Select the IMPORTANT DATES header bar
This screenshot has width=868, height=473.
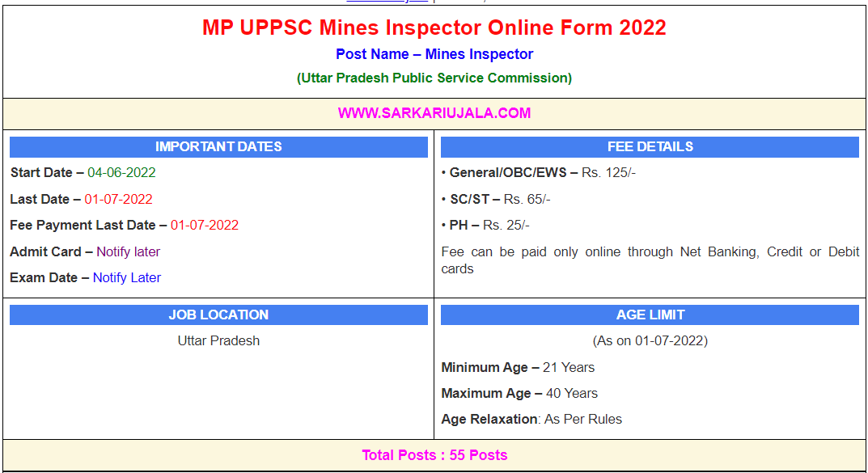click(x=218, y=147)
